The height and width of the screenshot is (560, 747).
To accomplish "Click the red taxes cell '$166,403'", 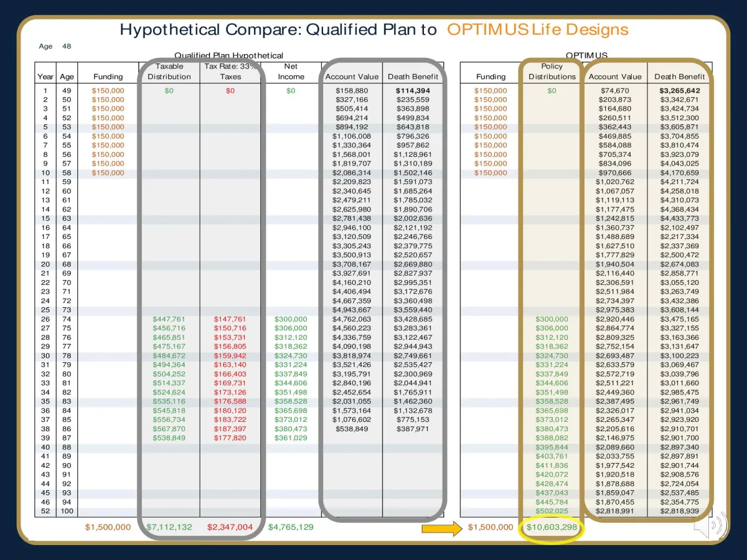I will 230,374.
